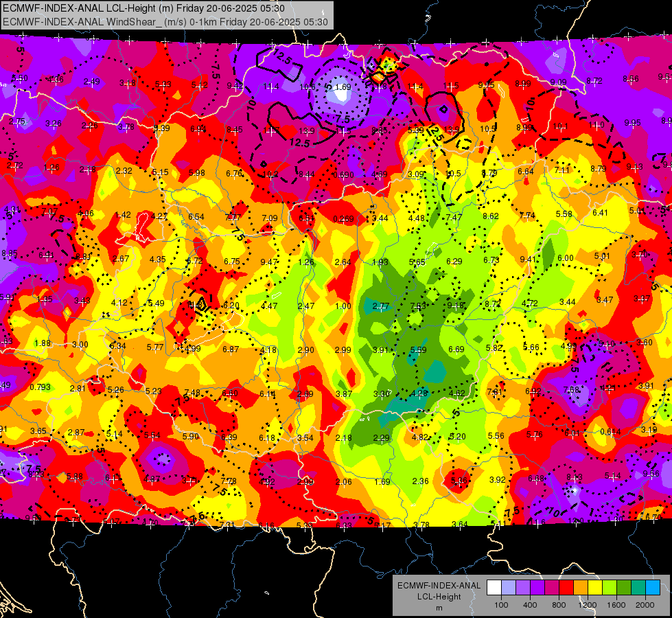Image resolution: width=672 pixels, height=618 pixels.
Task: Click the grid value '3.00'
Action: pyautogui.click(x=80, y=345)
